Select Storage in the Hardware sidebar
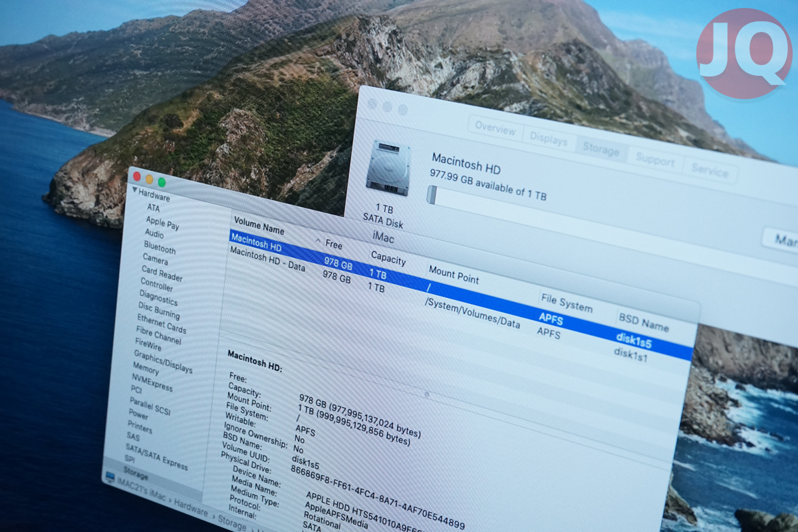798x532 pixels. [x=136, y=475]
